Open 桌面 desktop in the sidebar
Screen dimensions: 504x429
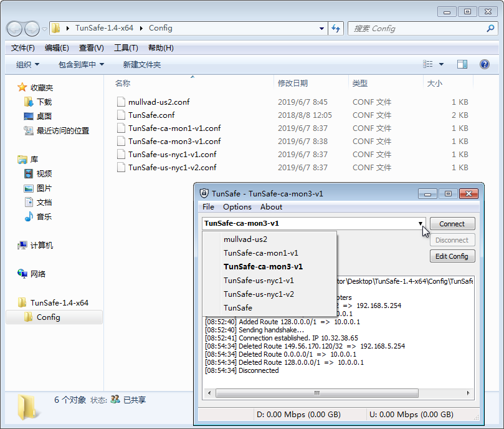pos(38,116)
